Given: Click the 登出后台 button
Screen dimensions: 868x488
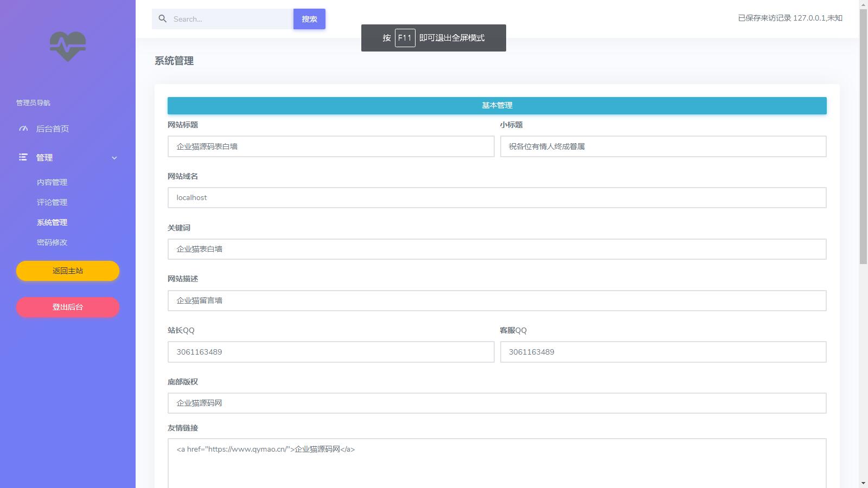Looking at the screenshot, I should [x=67, y=307].
